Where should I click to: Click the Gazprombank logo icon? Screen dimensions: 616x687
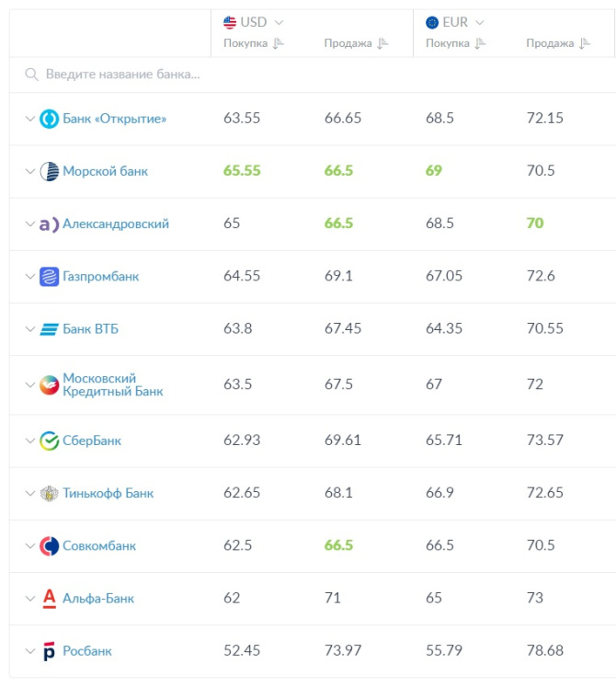point(50,276)
